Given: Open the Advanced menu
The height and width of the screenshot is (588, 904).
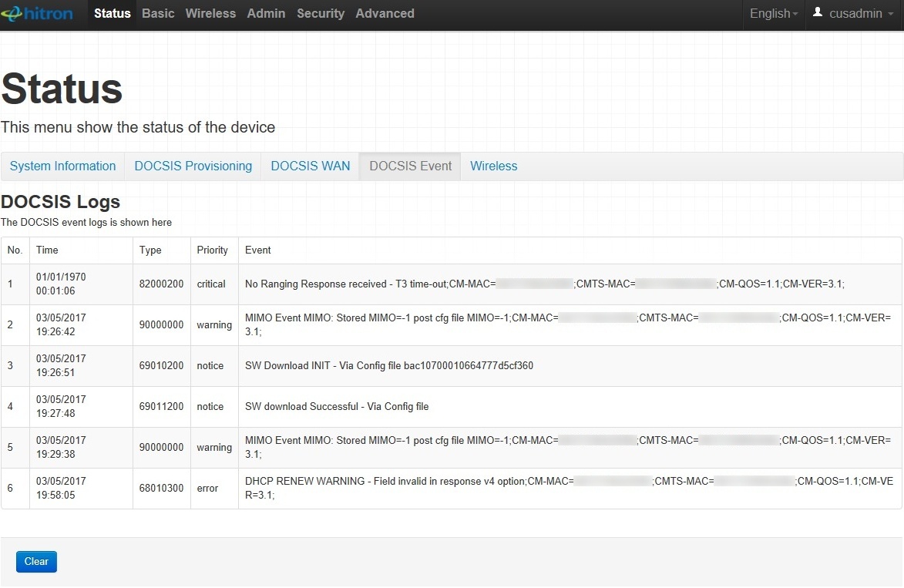Looking at the screenshot, I should [x=385, y=13].
